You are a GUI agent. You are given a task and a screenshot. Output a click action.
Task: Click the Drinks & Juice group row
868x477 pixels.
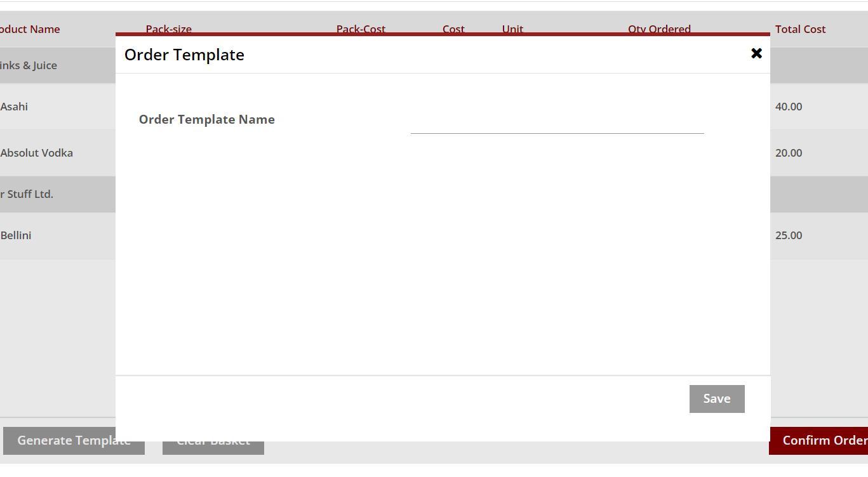[29, 65]
